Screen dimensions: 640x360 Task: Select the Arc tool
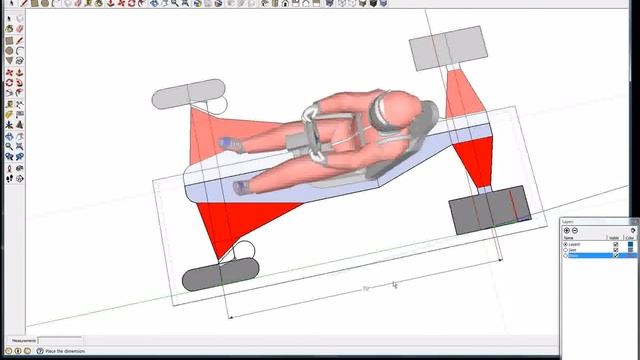click(x=20, y=51)
